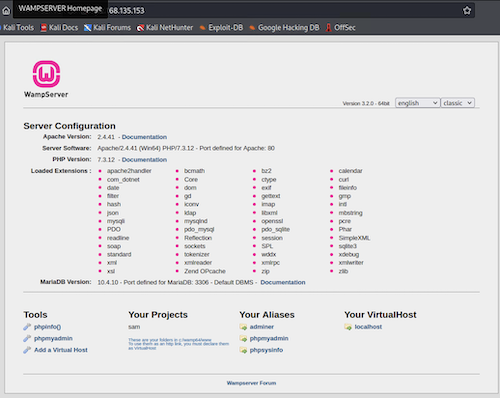Click the xmlrpc extension entry
Viewport: 500px width, 398px height.
coord(270,263)
